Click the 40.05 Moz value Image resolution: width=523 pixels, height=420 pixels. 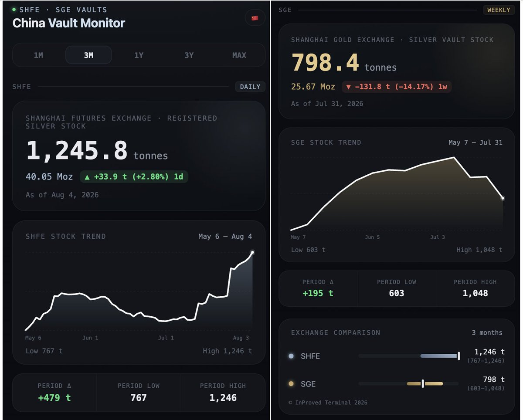tap(49, 176)
